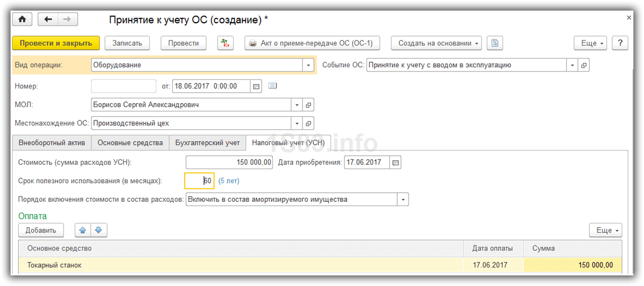The height and width of the screenshot is (286, 644).
Task: Open the МОЛ record link icon
Action: pos(308,105)
